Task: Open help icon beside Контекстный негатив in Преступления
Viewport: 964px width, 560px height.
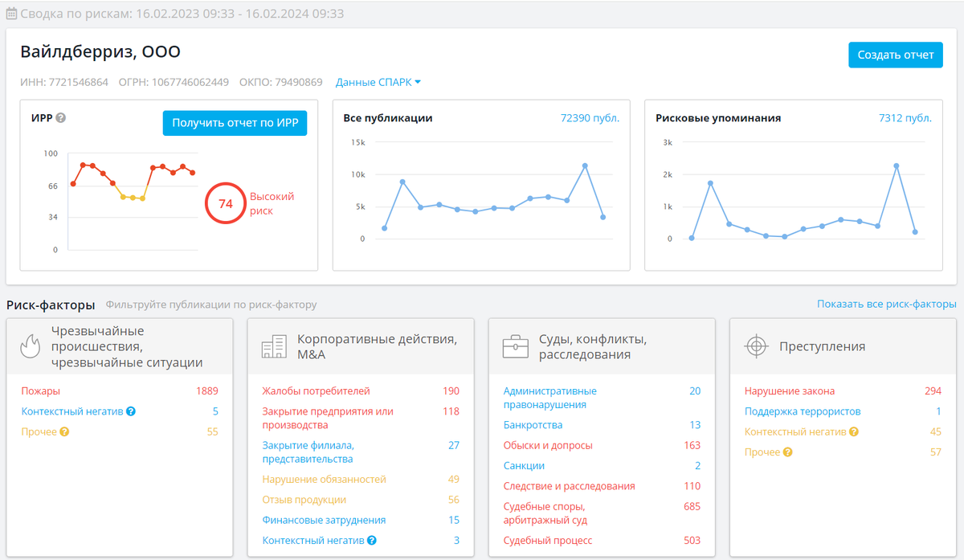Action: [x=854, y=431]
